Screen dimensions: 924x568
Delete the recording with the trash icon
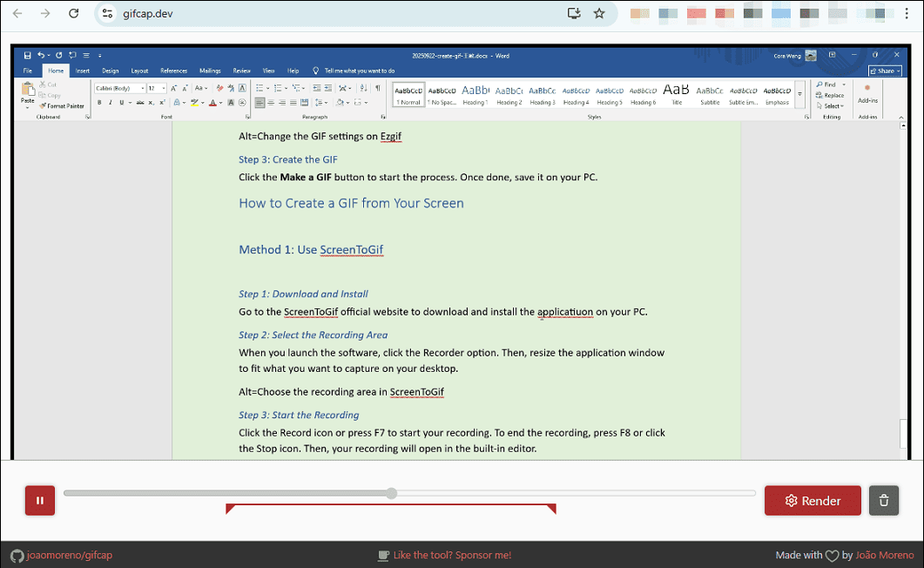click(883, 500)
